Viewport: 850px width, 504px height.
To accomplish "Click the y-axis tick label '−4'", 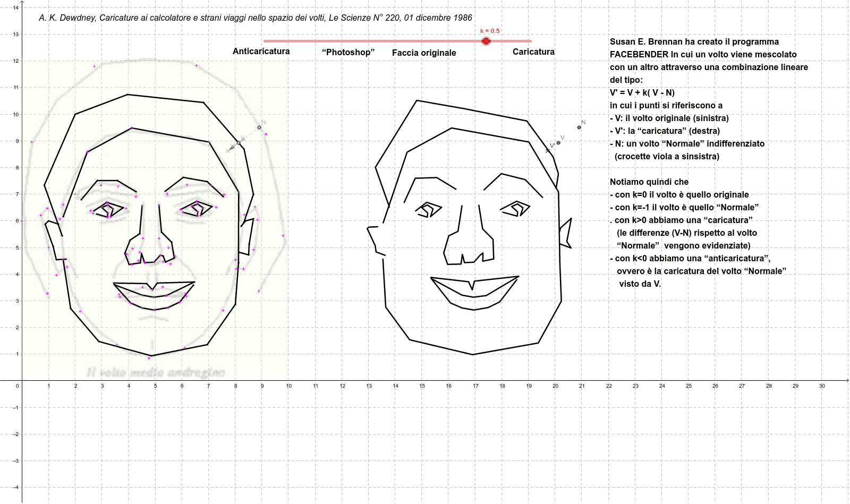I will [x=16, y=488].
